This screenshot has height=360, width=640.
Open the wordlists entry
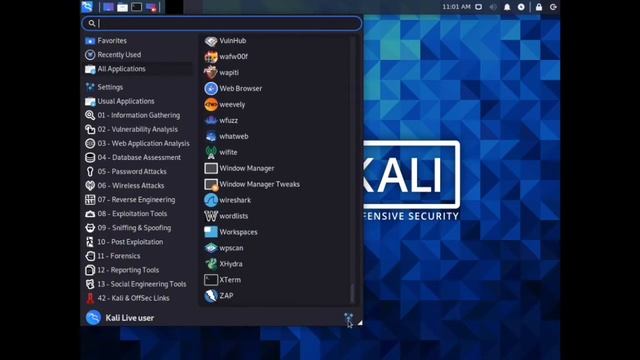[x=276, y=216]
